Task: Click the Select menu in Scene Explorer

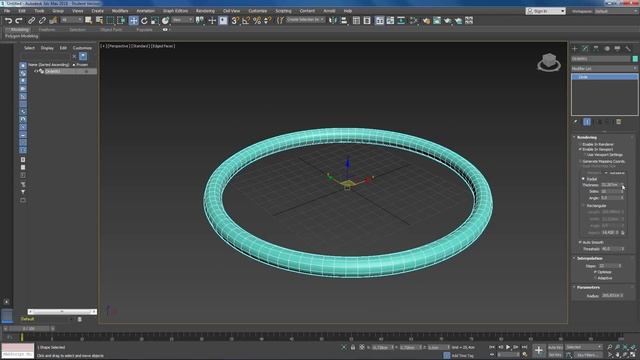Action: pos(29,48)
